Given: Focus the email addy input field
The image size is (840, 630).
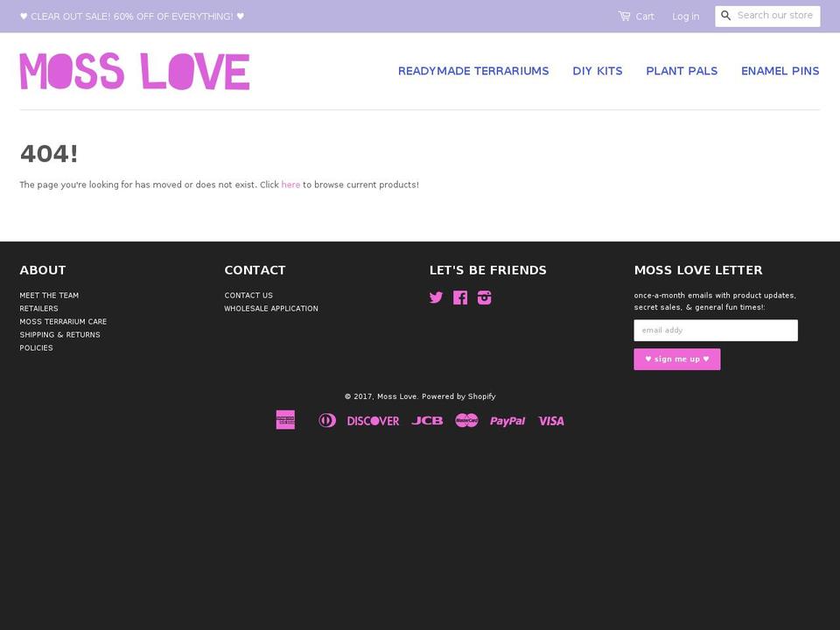Looking at the screenshot, I should tap(716, 330).
